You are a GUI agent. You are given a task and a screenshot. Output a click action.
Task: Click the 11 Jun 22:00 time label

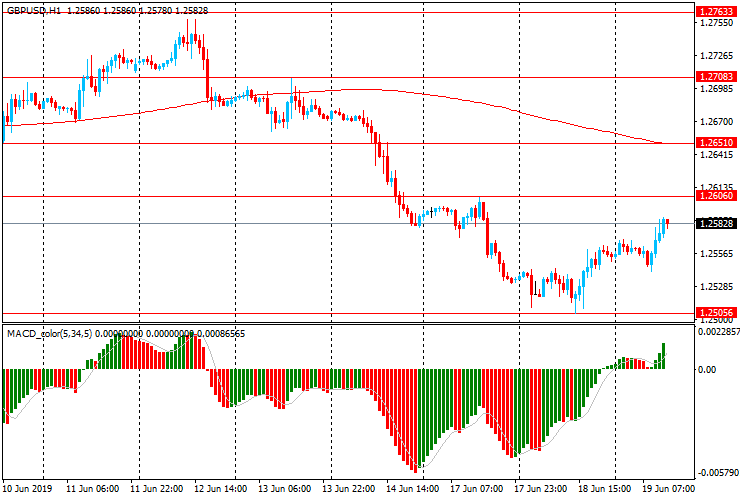pyautogui.click(x=156, y=488)
